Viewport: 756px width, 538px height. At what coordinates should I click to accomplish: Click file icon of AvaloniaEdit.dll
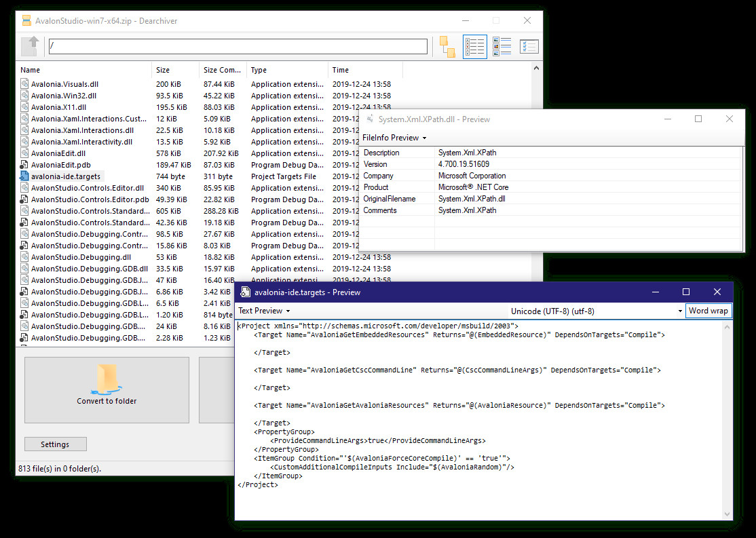coord(24,153)
